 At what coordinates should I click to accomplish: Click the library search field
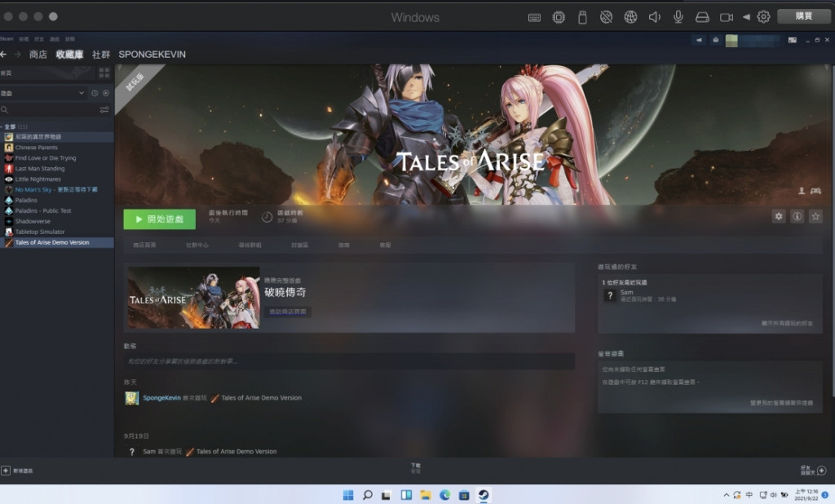pos(49,110)
